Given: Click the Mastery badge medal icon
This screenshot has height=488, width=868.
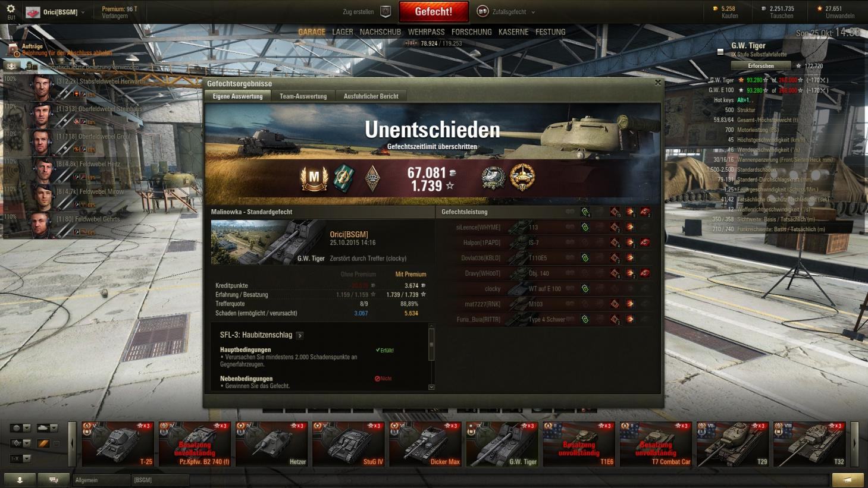Looking at the screenshot, I should tap(314, 178).
